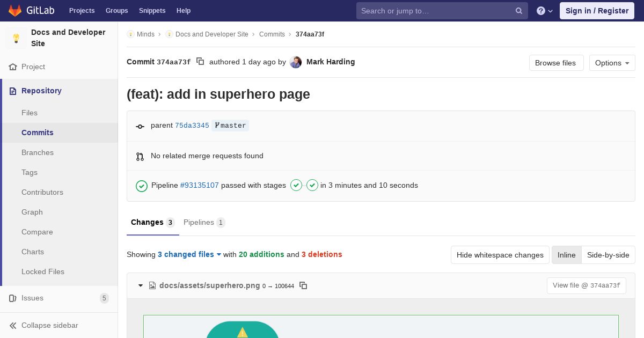Screen dimensions: 644x338
Task: Click the superhero.png image preview
Action: point(381,327)
